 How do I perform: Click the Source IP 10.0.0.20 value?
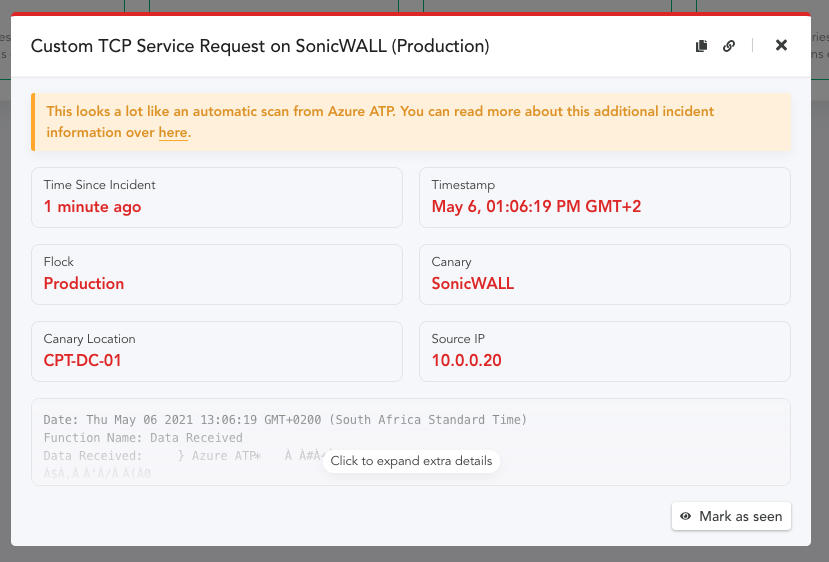coord(466,361)
